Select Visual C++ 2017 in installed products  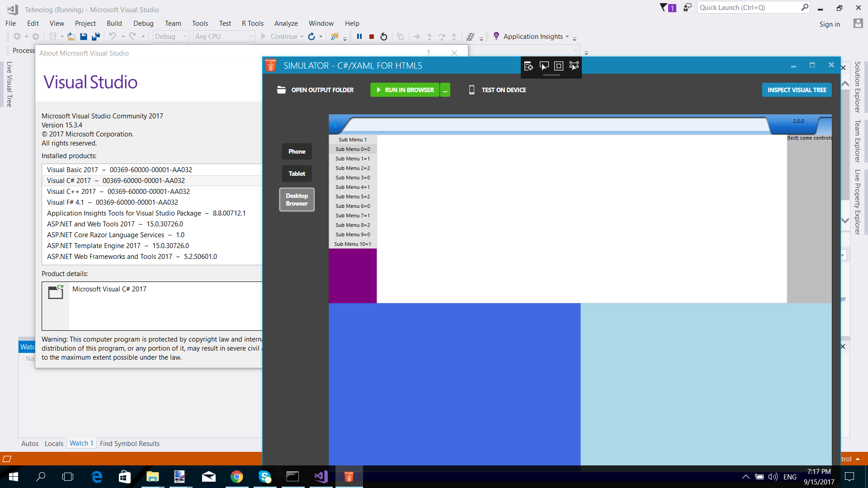pos(118,192)
